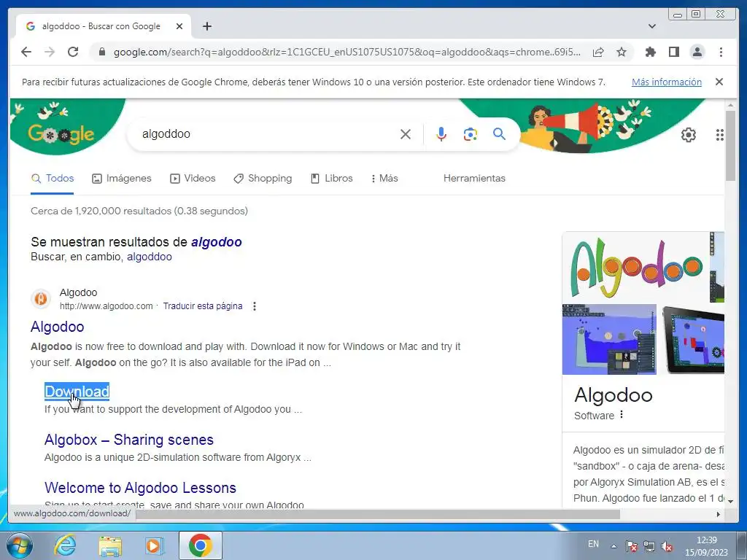This screenshot has height=560, width=747.
Task: Open the tab search chevron
Action: pyautogui.click(x=652, y=26)
